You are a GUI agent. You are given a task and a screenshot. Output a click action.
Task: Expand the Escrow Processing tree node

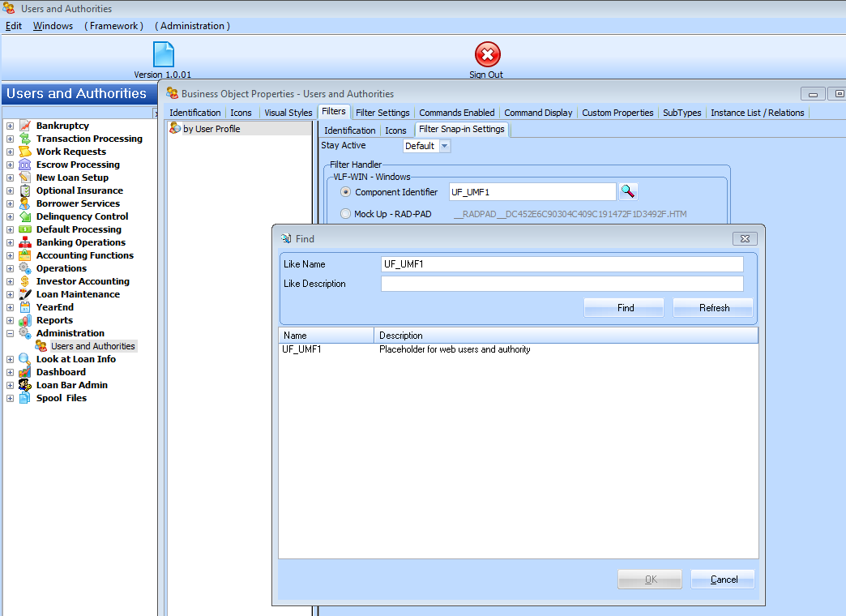(x=10, y=165)
